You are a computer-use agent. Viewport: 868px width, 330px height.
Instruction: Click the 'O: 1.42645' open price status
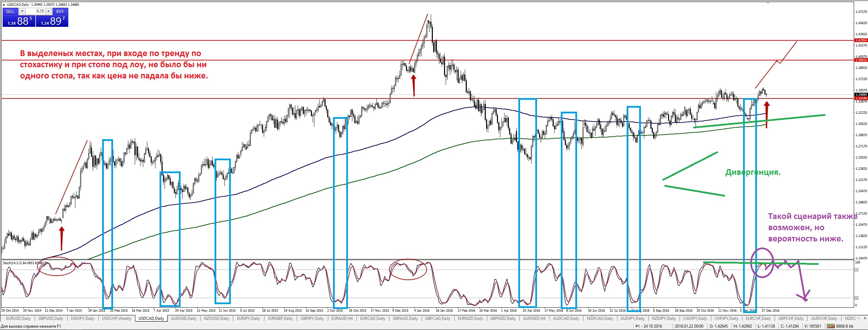click(718, 326)
